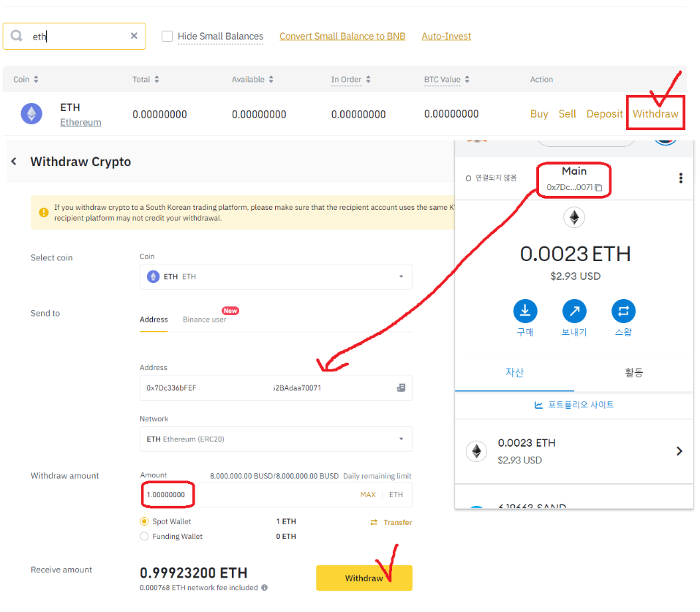700x612 pixels.
Task: Click the MetaMask Send (보내기) icon
Action: [x=574, y=311]
